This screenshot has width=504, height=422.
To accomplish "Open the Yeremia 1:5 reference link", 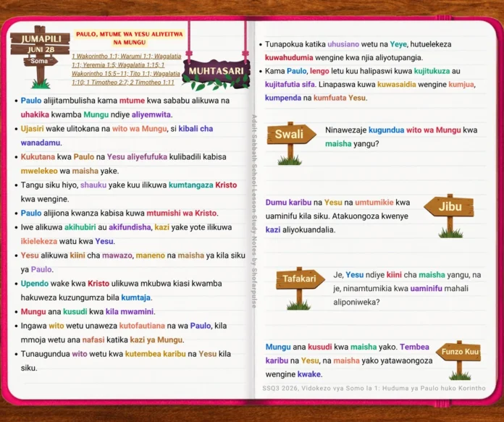I will click(97, 65).
